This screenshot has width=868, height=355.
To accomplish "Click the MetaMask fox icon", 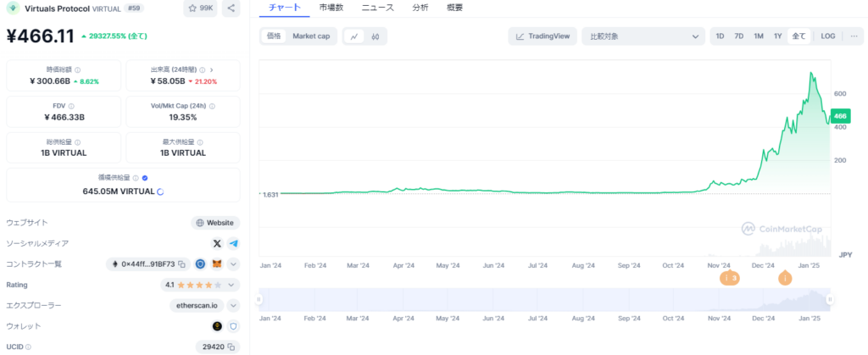I will [218, 264].
